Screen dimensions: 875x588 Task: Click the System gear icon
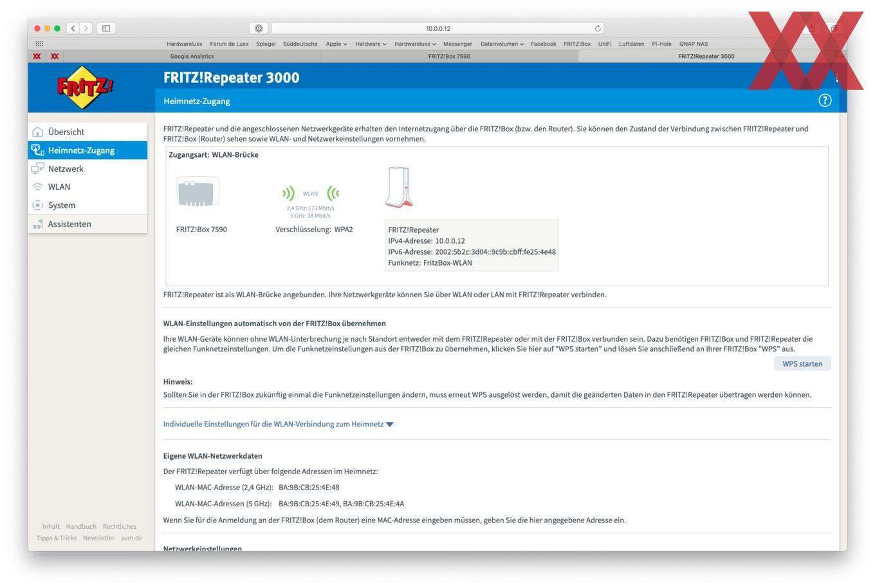pyautogui.click(x=38, y=205)
